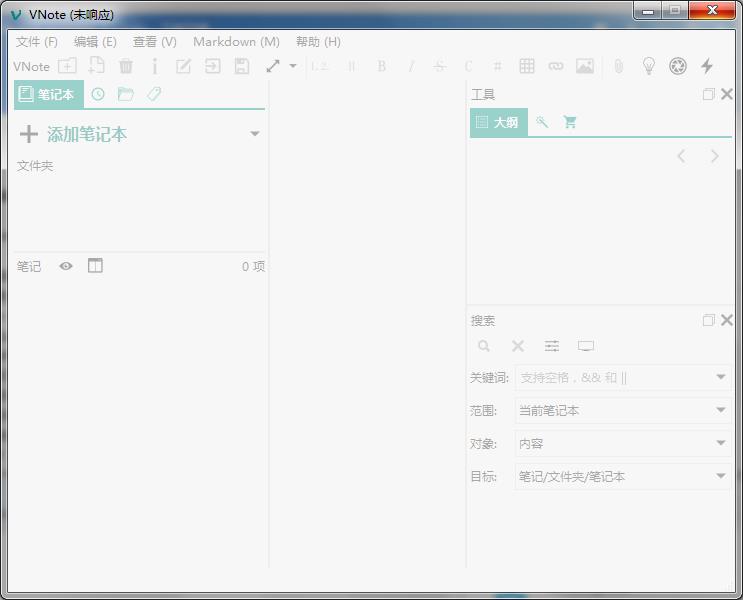Open the tags panel icon
Image resolution: width=743 pixels, height=600 pixels.
pos(154,94)
